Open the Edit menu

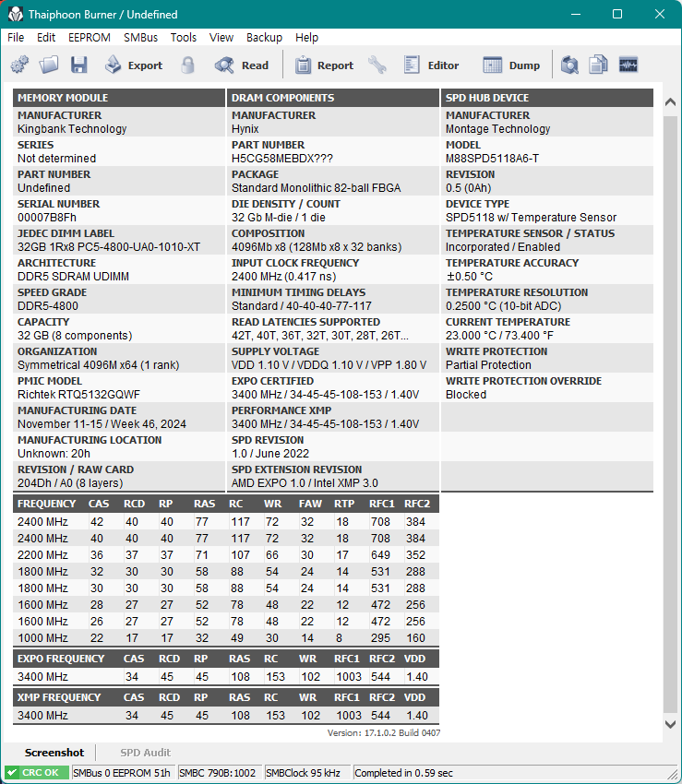click(x=46, y=38)
